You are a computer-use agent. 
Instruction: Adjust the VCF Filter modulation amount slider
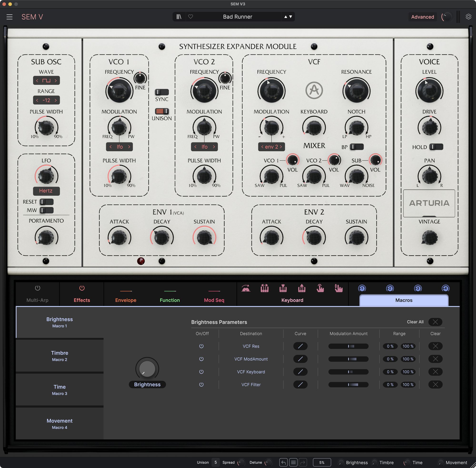(x=348, y=384)
